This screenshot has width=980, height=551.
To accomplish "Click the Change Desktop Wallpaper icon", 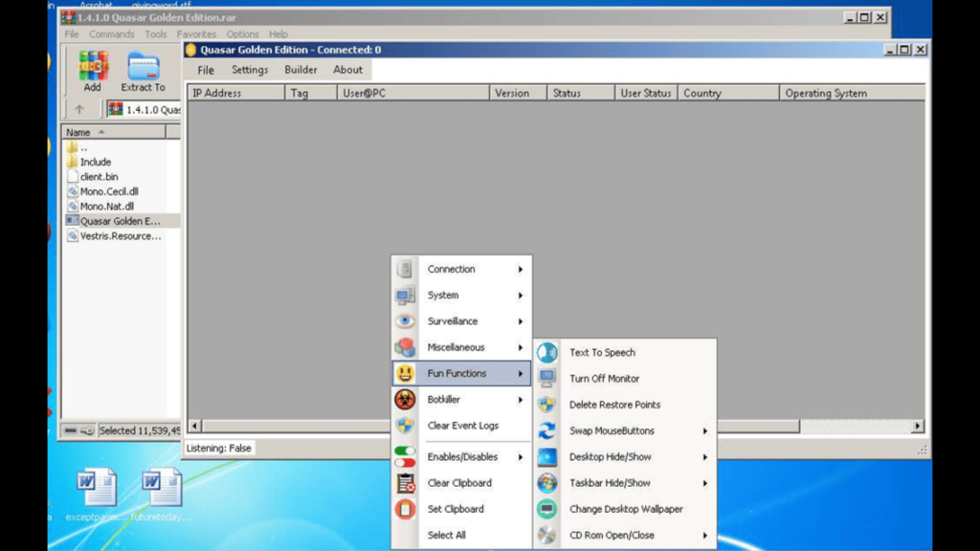I will point(546,509).
